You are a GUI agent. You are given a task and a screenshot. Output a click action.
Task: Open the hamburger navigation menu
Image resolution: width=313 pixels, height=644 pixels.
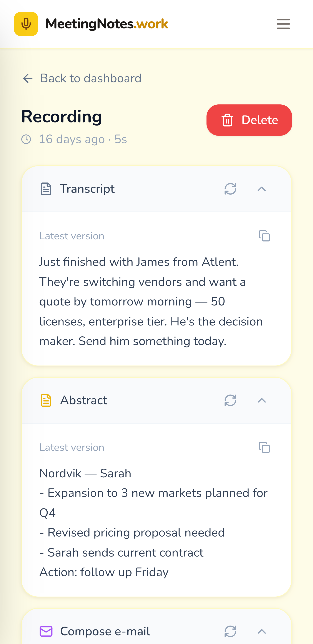[x=283, y=24]
